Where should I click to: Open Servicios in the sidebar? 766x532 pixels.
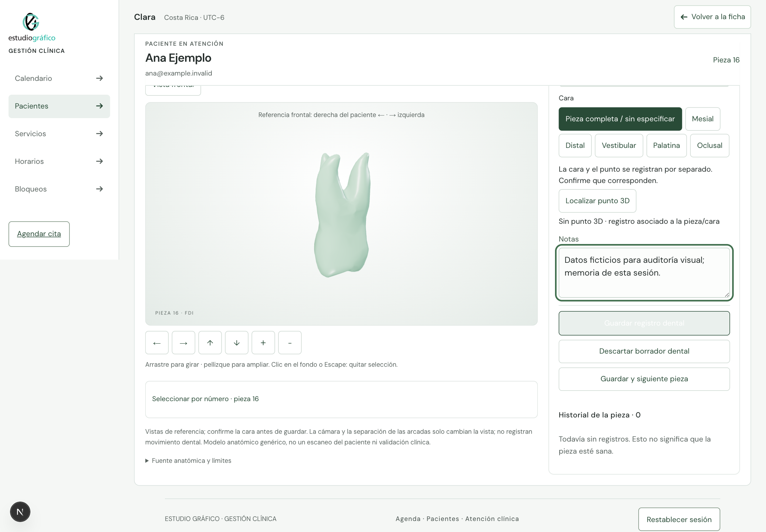(59, 134)
